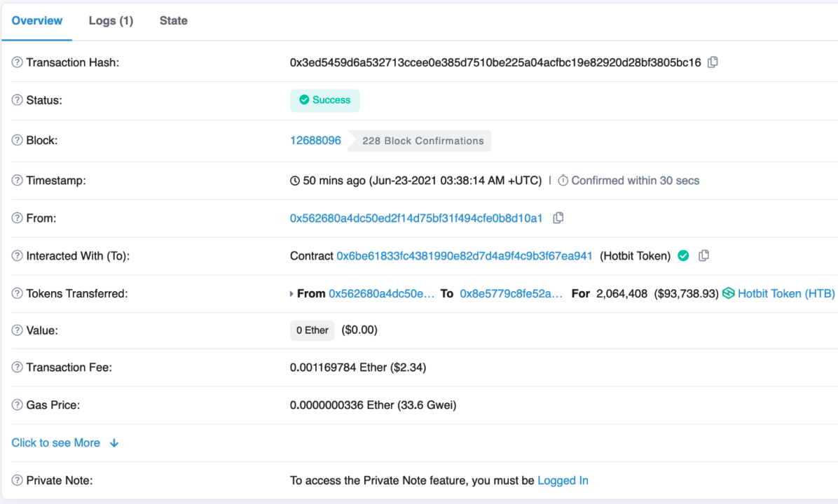The height and width of the screenshot is (504, 838).
Task: Click the Logged In link
Action: [563, 481]
